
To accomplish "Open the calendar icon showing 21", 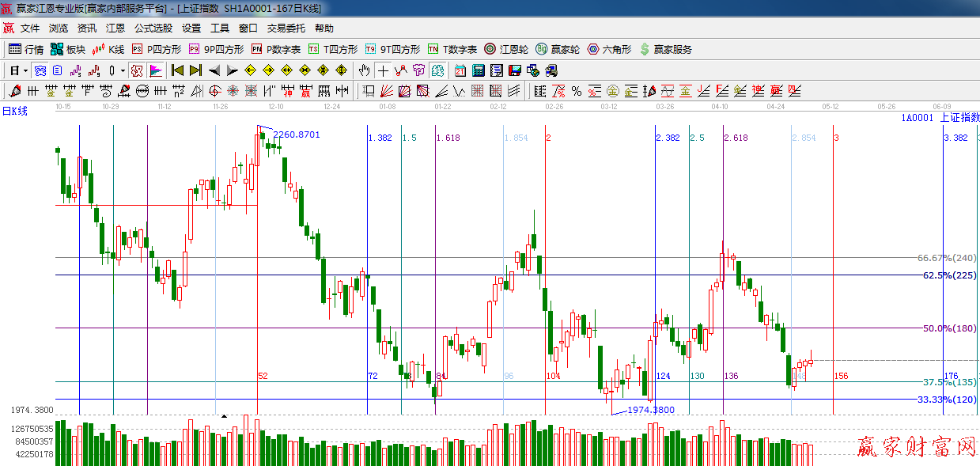I will 460,70.
